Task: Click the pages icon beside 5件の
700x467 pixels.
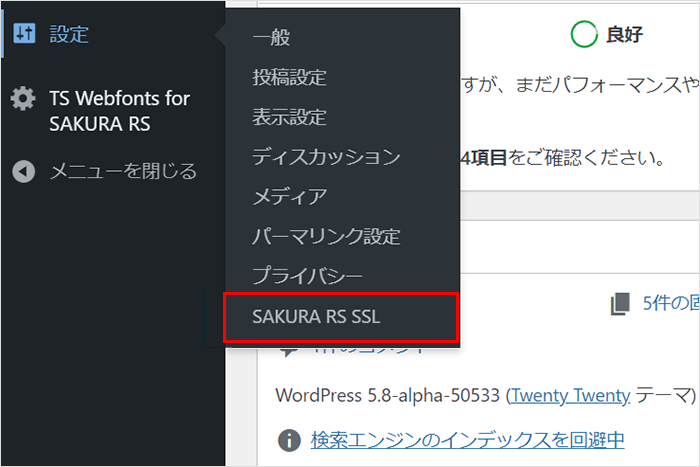Action: [620, 303]
